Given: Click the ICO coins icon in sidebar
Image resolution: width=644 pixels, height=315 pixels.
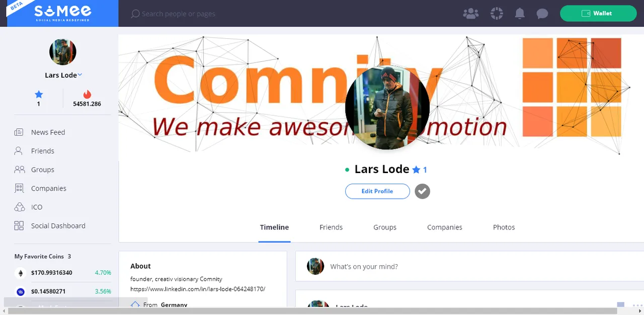Looking at the screenshot, I should point(19,207).
